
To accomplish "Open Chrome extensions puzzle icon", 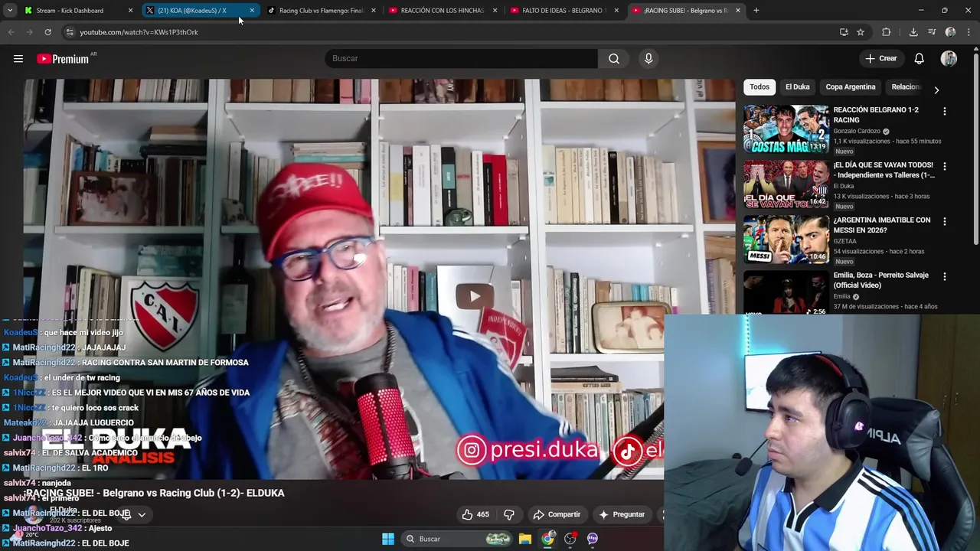I will [x=887, y=32].
